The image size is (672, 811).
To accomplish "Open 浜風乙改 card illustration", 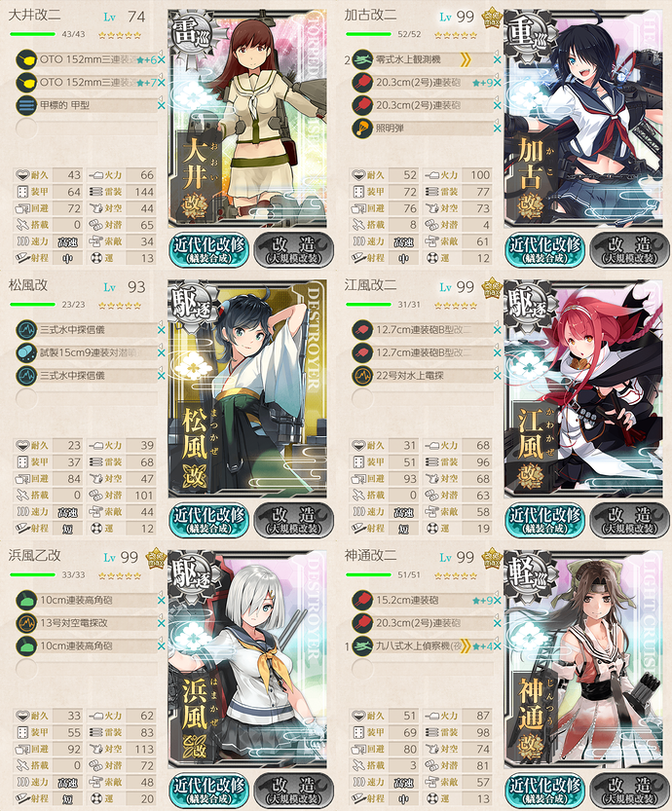I will [247, 659].
